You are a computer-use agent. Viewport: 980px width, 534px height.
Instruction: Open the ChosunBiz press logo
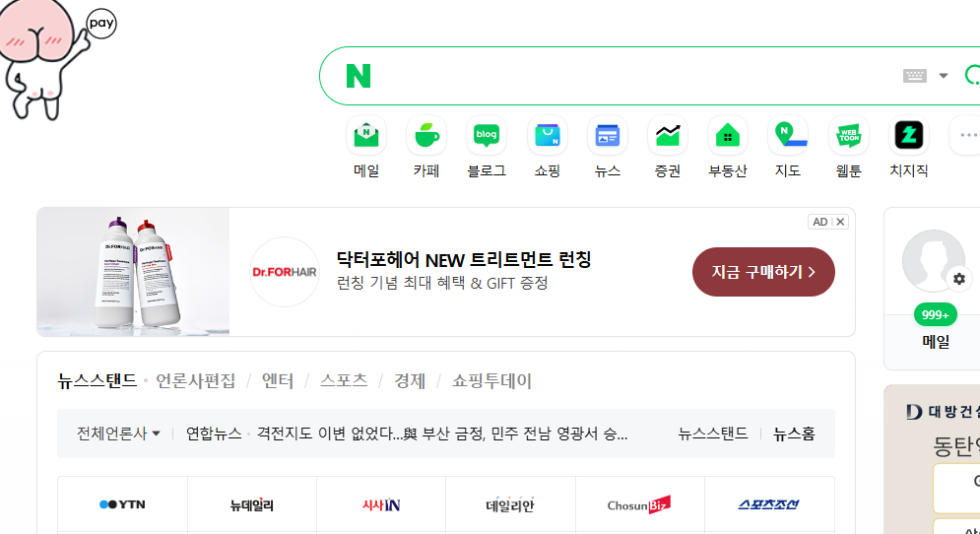(x=639, y=504)
